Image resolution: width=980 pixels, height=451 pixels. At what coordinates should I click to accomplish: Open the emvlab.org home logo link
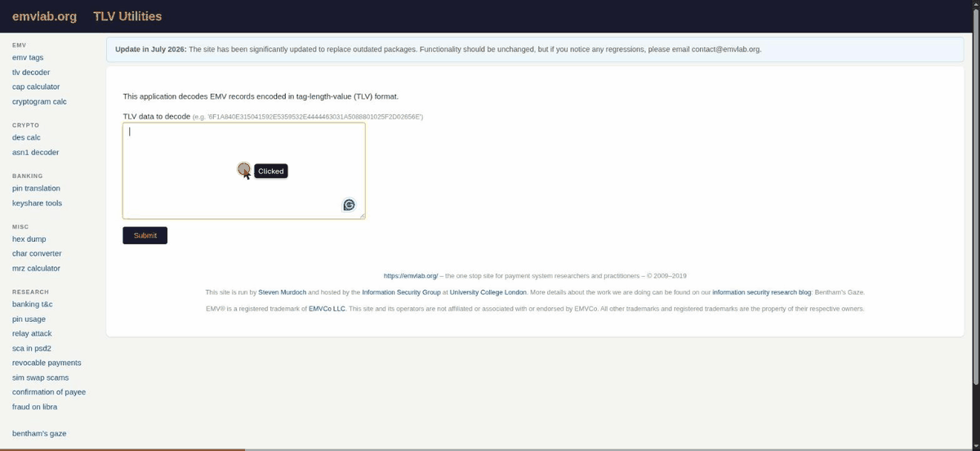click(x=44, y=16)
